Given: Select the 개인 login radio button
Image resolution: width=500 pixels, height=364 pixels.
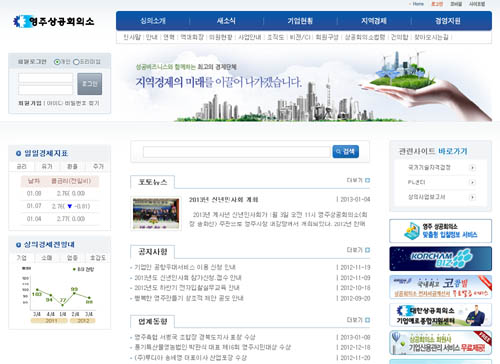Looking at the screenshot, I should click(x=57, y=62).
